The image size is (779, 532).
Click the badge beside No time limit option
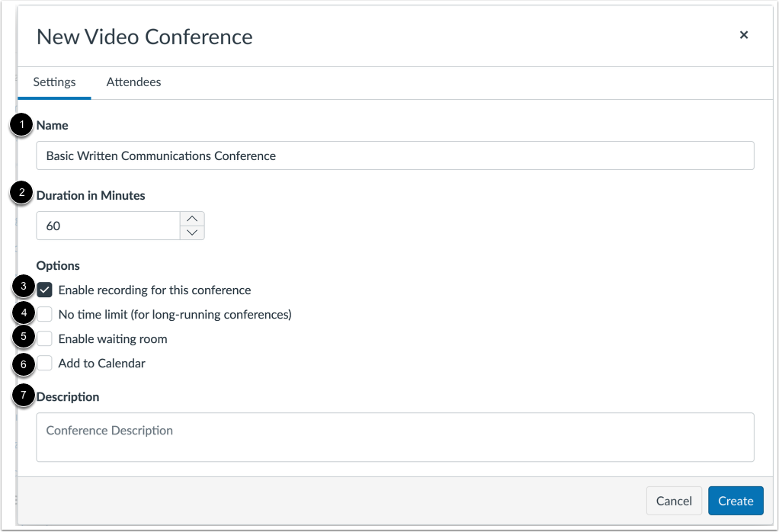coord(22,314)
